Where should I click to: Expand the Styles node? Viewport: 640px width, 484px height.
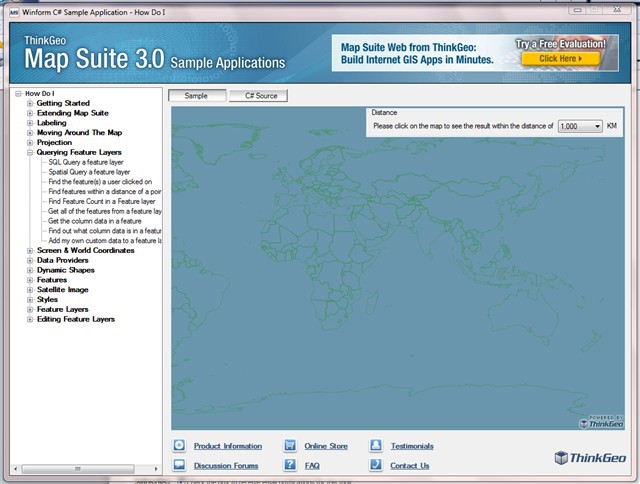pyautogui.click(x=30, y=300)
